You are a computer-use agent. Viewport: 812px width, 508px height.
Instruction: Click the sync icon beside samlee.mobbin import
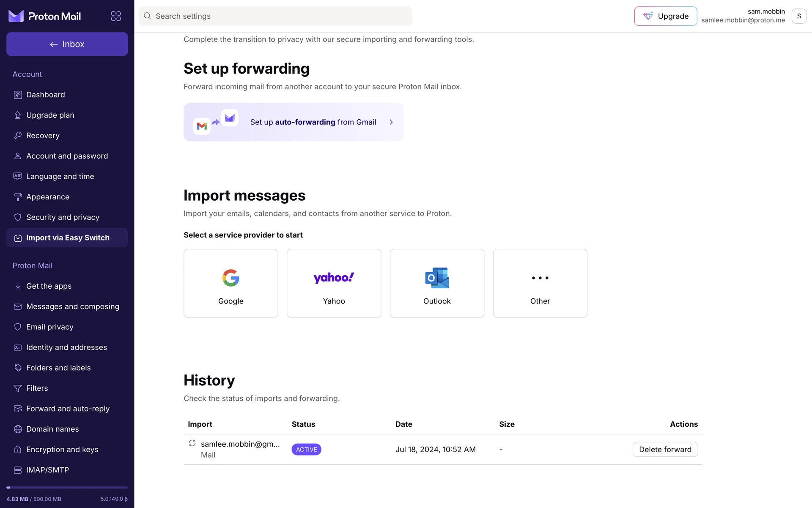point(192,443)
